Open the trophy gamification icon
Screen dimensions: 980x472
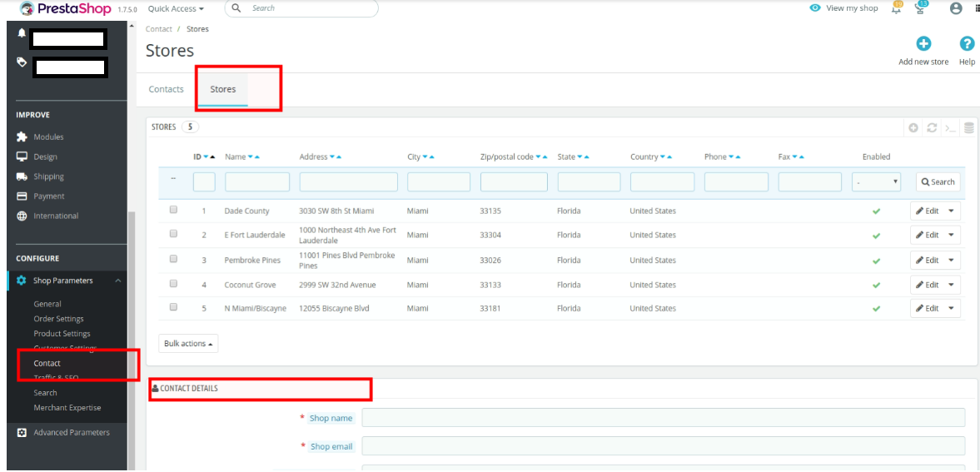click(x=919, y=9)
